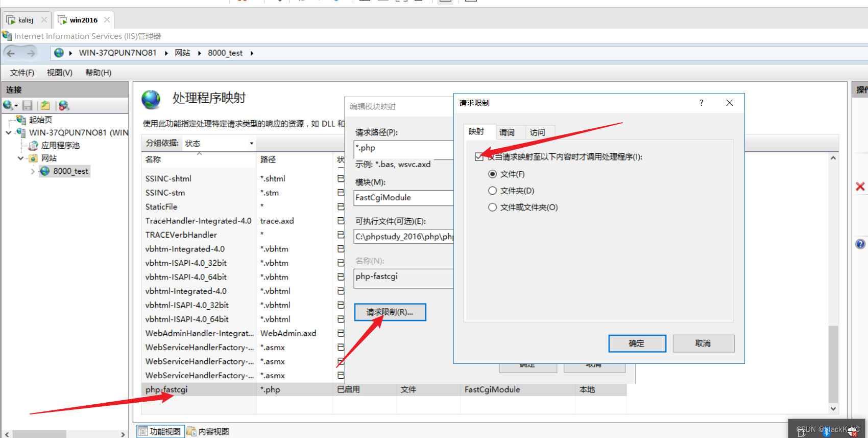Click the forward navigation arrow
Image resolution: width=868 pixels, height=438 pixels.
[31, 53]
